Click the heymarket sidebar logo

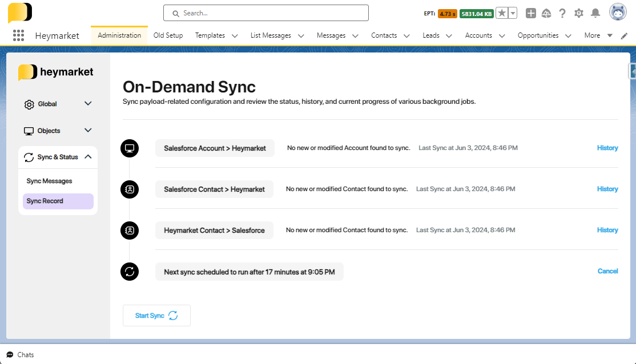[x=56, y=72]
